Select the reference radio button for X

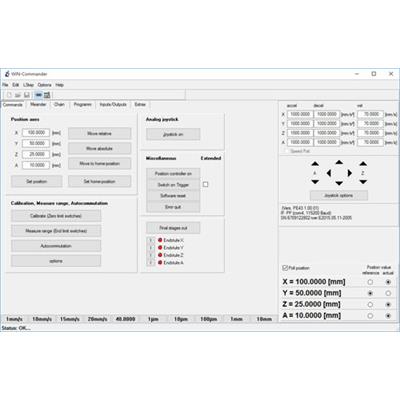pos(370,282)
